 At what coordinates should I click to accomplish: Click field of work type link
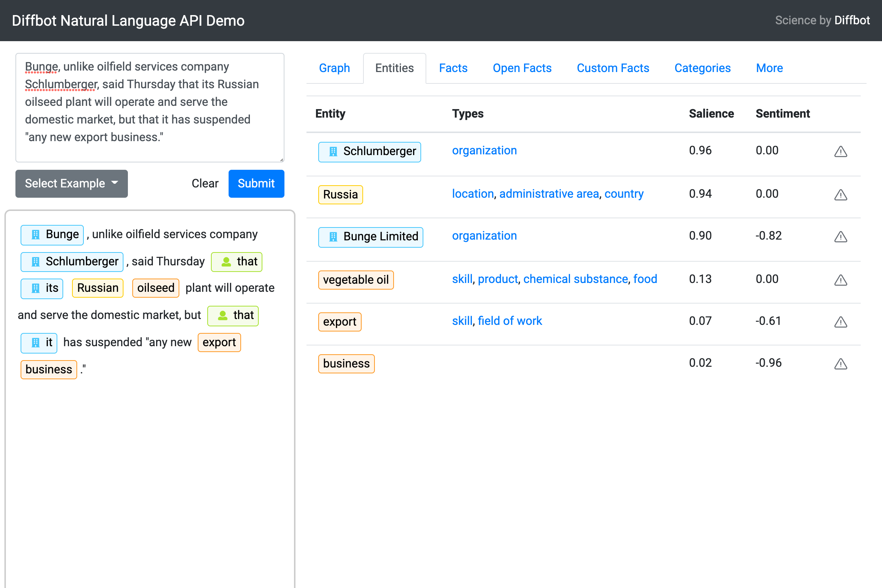(x=510, y=321)
